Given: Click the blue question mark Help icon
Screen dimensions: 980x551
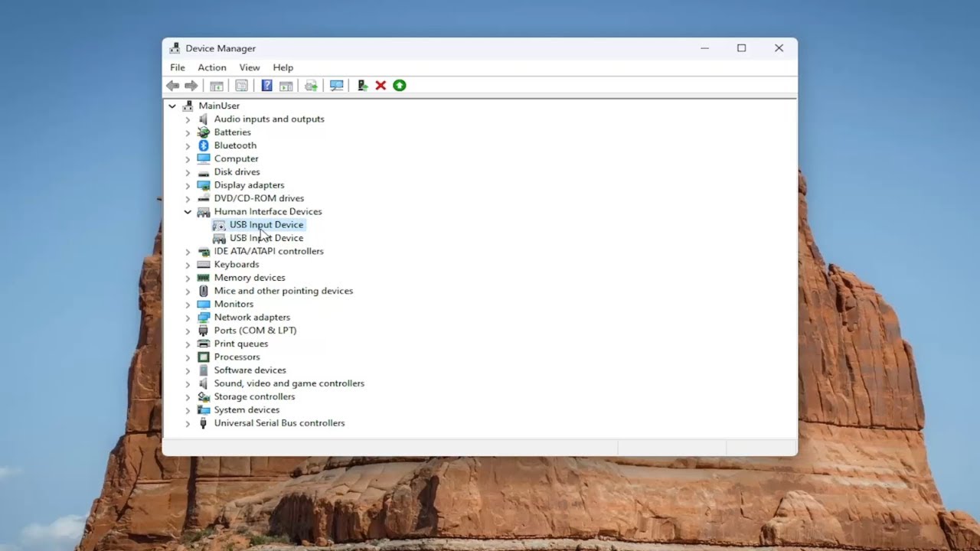Looking at the screenshot, I should [x=266, y=86].
